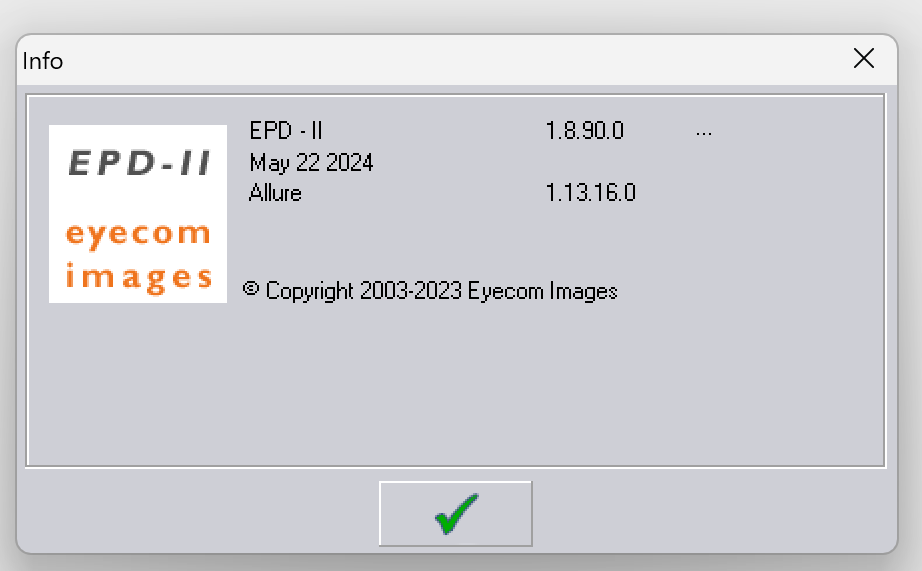
Task: Click the copyright symbol before Copyright text
Action: coord(251,289)
